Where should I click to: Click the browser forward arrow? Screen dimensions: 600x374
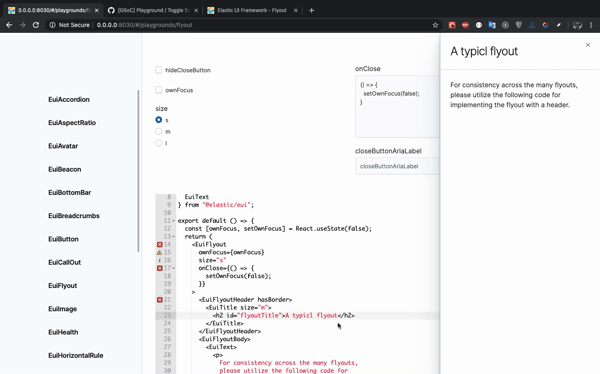[x=23, y=25]
